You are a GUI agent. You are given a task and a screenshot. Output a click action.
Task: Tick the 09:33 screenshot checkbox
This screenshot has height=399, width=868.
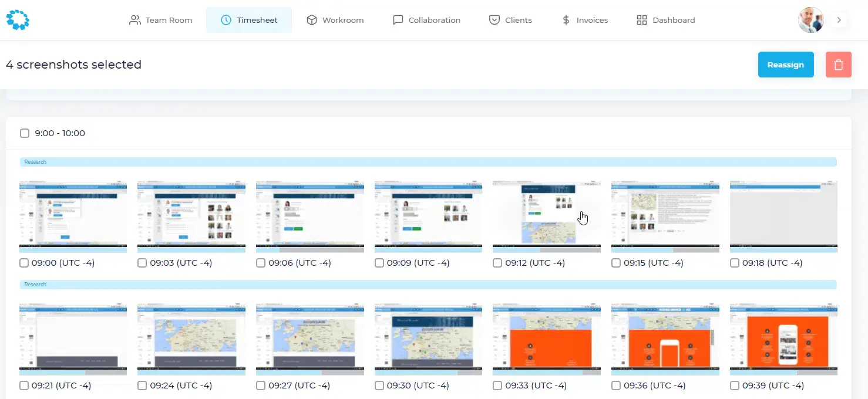(497, 386)
